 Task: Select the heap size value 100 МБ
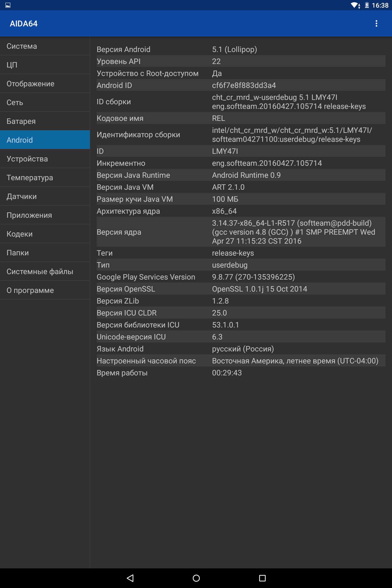click(x=225, y=199)
